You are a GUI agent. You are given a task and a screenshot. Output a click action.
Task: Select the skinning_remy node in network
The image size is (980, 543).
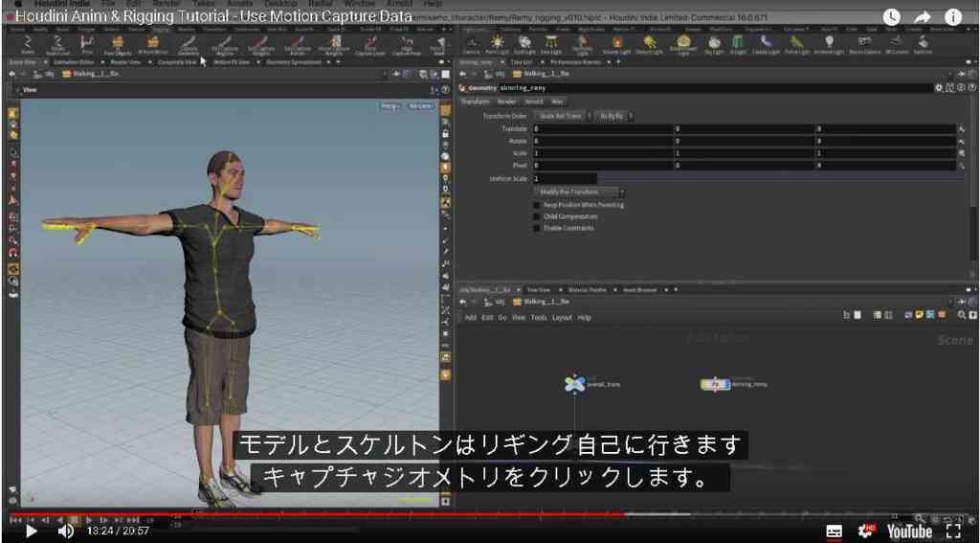[716, 384]
